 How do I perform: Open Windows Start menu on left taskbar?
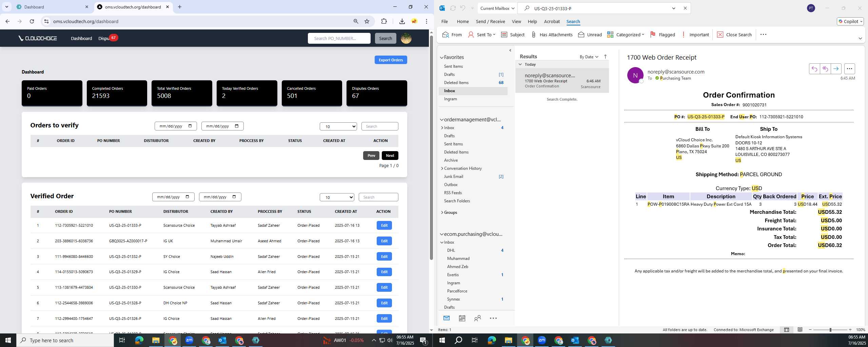[x=8, y=340]
